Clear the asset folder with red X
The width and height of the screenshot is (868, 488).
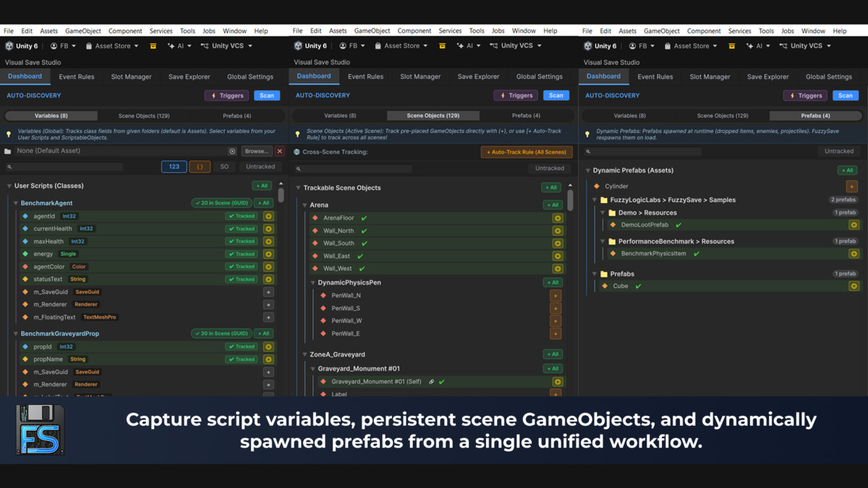tap(279, 151)
